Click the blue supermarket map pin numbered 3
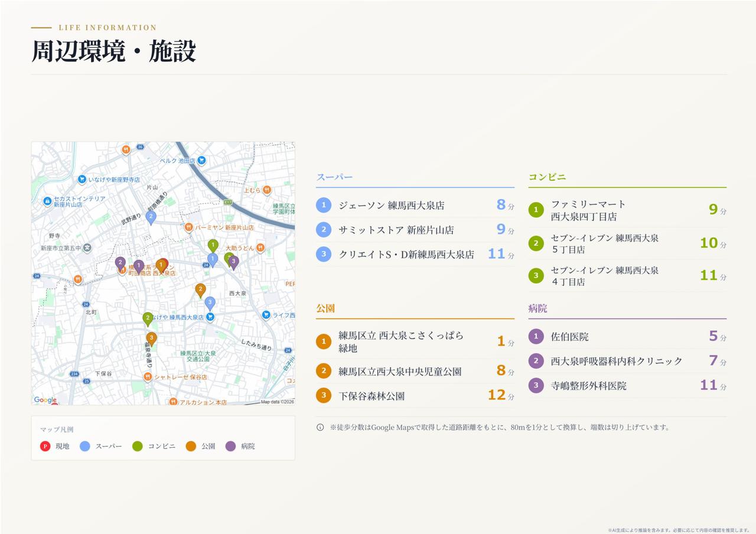The height and width of the screenshot is (534, 756). click(210, 304)
